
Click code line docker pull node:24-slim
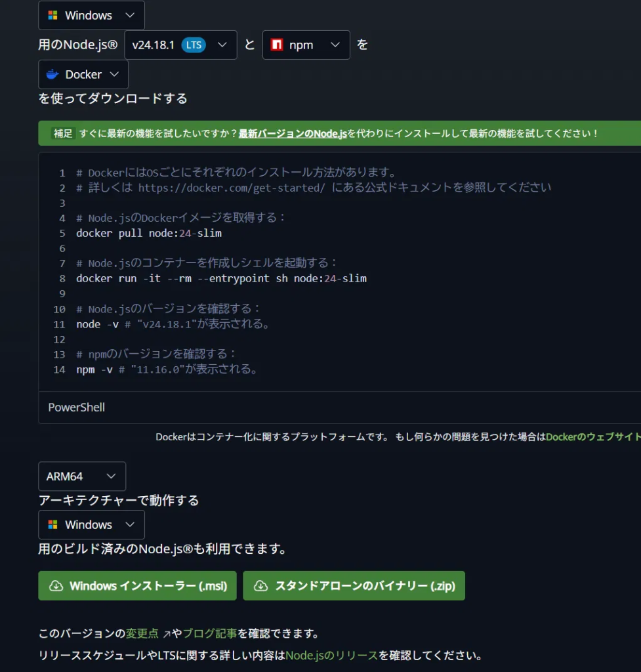149,233
